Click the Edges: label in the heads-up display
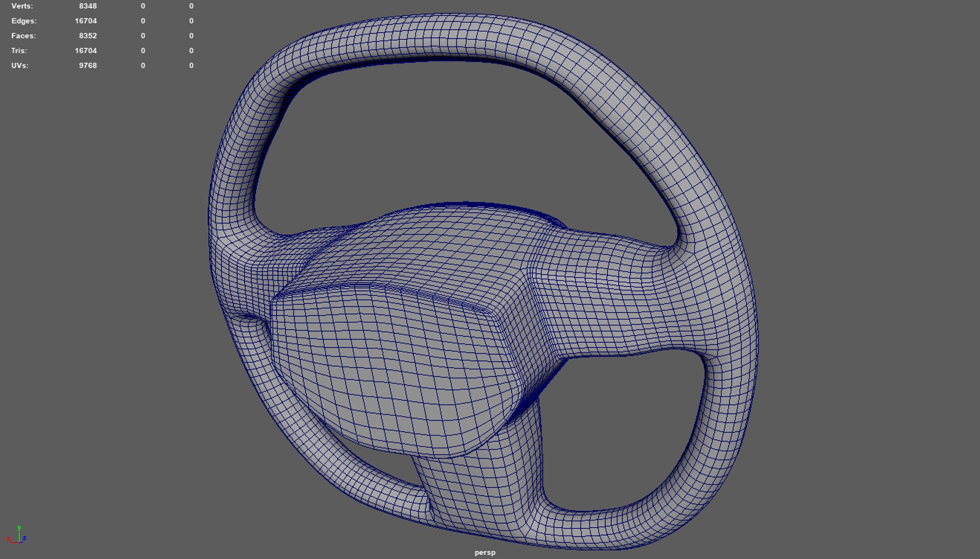Image resolution: width=980 pixels, height=559 pixels. coord(24,21)
